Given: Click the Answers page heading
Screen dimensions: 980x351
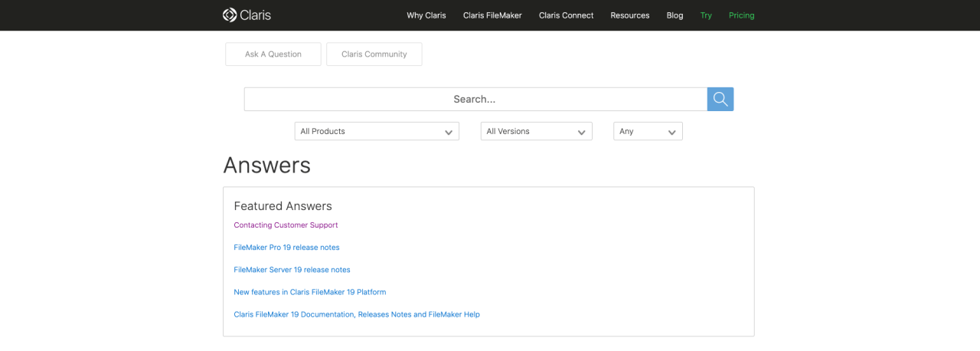Looking at the screenshot, I should pyautogui.click(x=266, y=166).
